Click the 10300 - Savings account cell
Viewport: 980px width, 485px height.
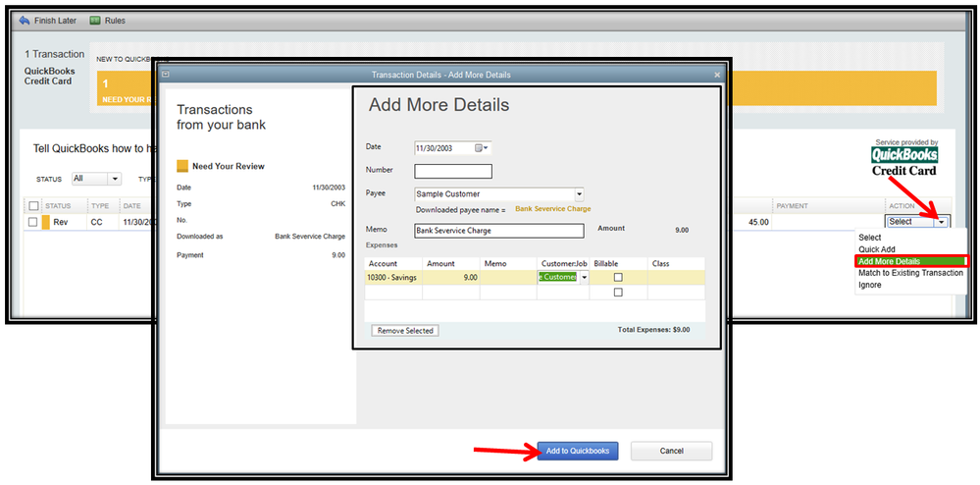tap(393, 277)
